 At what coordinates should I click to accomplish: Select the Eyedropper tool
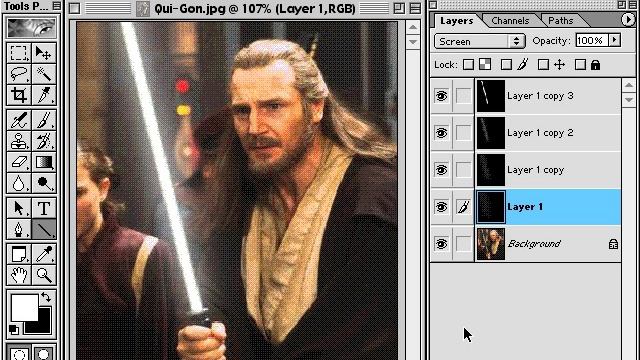44,254
